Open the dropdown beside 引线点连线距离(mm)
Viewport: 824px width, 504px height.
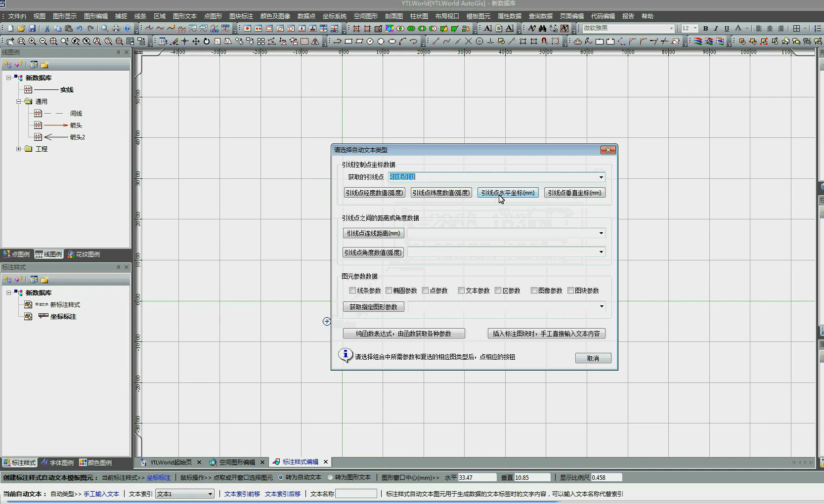pos(601,233)
